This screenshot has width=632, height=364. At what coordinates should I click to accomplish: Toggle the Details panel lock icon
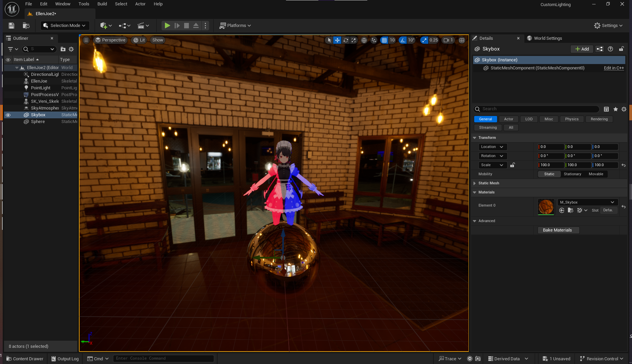coord(621,49)
